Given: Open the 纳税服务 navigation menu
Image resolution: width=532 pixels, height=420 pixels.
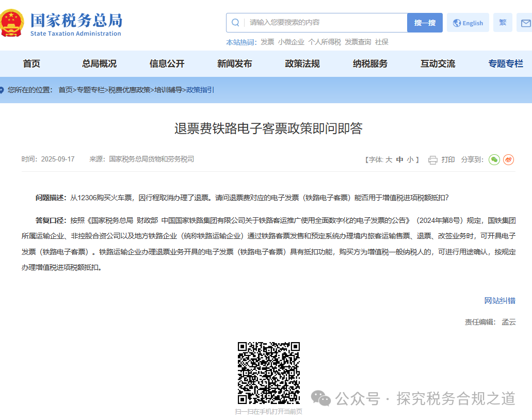Looking at the screenshot, I should coord(370,64).
